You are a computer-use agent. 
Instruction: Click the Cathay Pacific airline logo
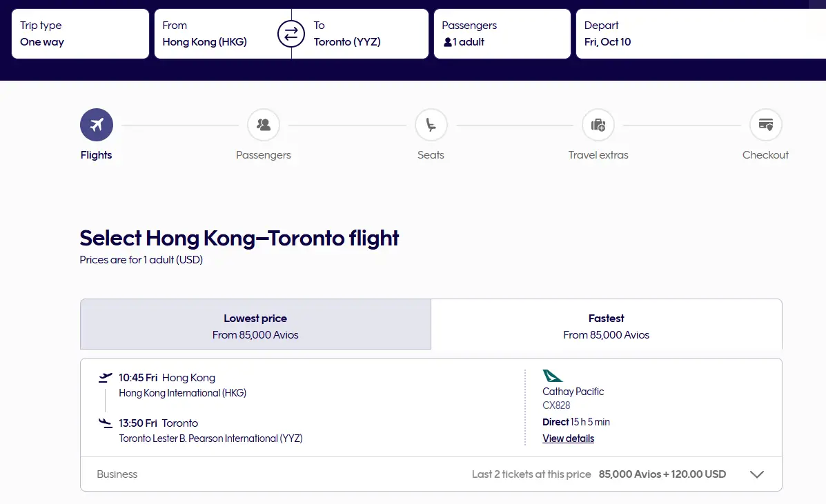coord(553,376)
